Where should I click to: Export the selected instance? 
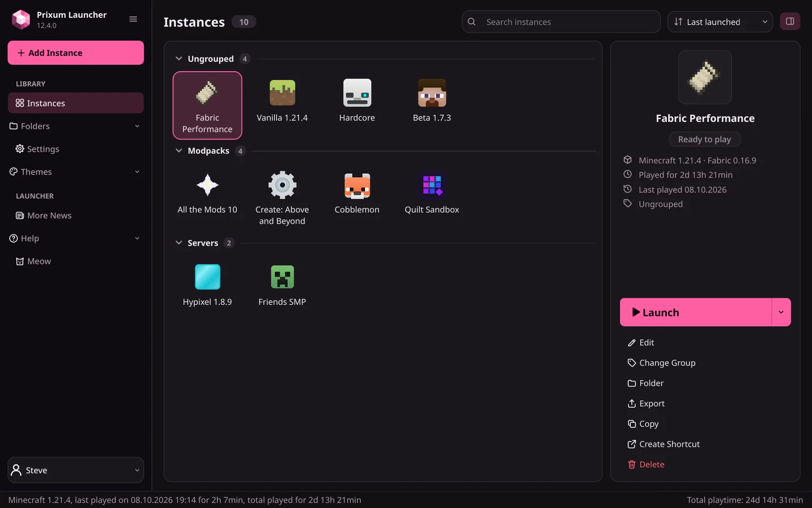click(x=705, y=403)
